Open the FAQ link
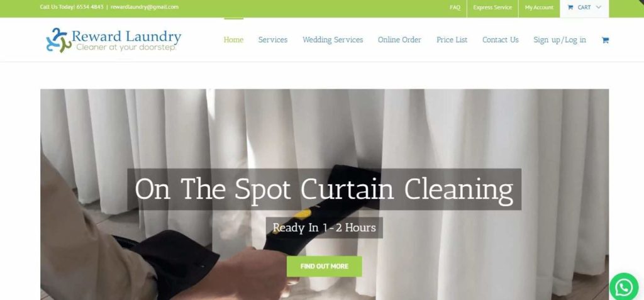This screenshot has height=300, width=644. [455, 8]
